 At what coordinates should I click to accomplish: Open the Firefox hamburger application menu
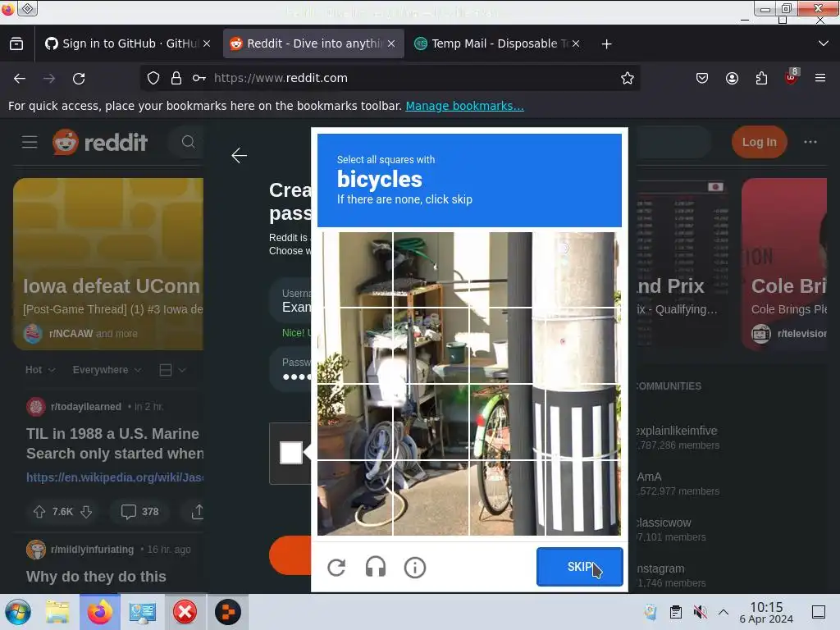(820, 78)
